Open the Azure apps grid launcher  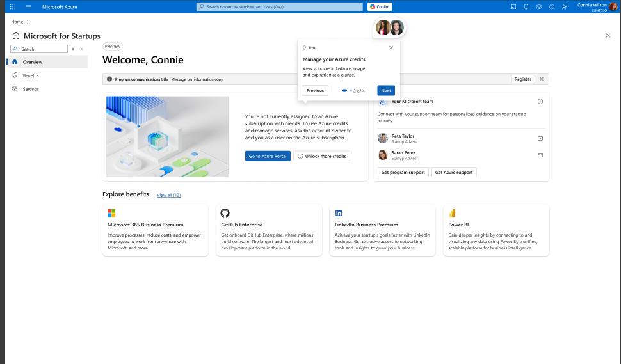(x=13, y=7)
